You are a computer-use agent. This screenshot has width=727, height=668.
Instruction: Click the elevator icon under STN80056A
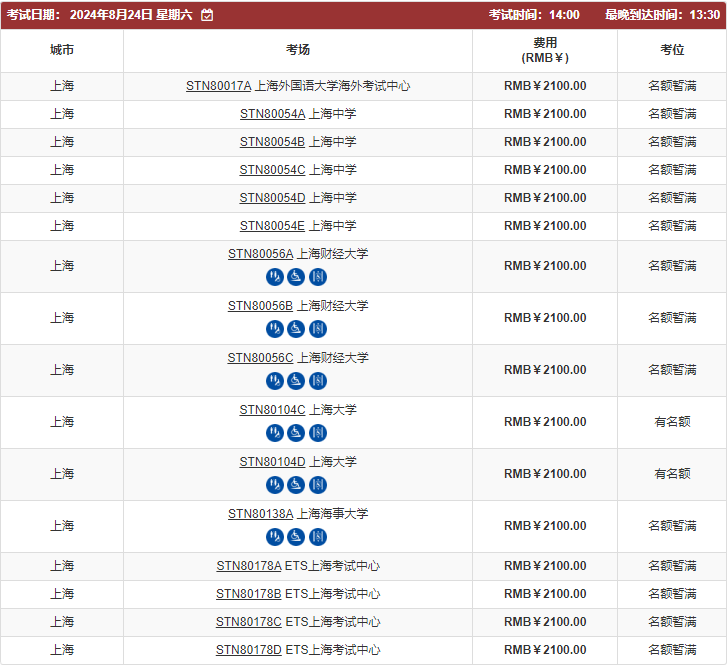pos(318,277)
